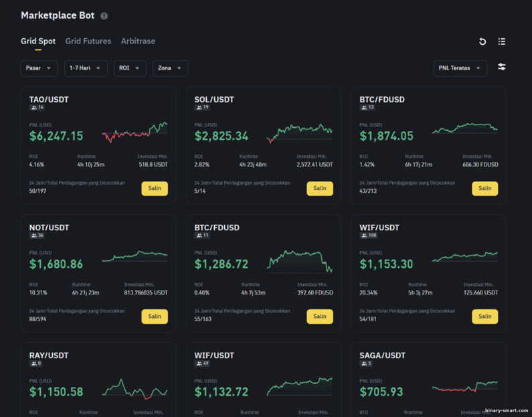Click the 50/197 matched trades value

coord(37,191)
